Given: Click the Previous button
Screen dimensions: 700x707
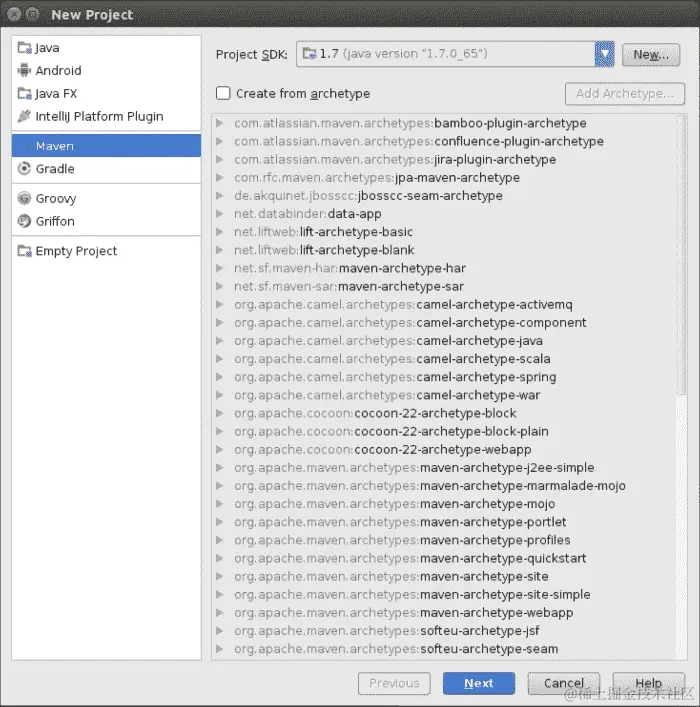Looking at the screenshot, I should [394, 684].
